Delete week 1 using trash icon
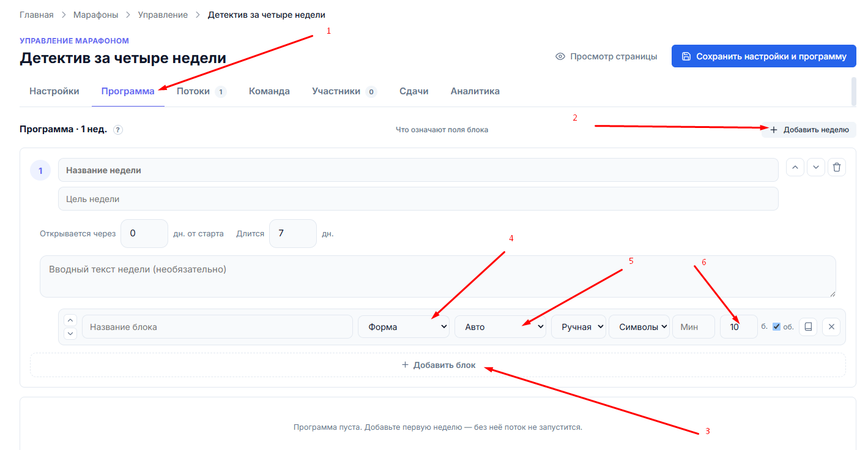Viewport: 868px width, 450px height. [837, 167]
